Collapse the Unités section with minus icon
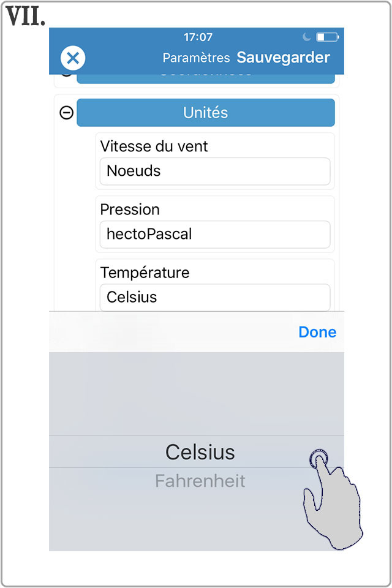Image resolution: width=392 pixels, height=588 pixels. pyautogui.click(x=67, y=113)
